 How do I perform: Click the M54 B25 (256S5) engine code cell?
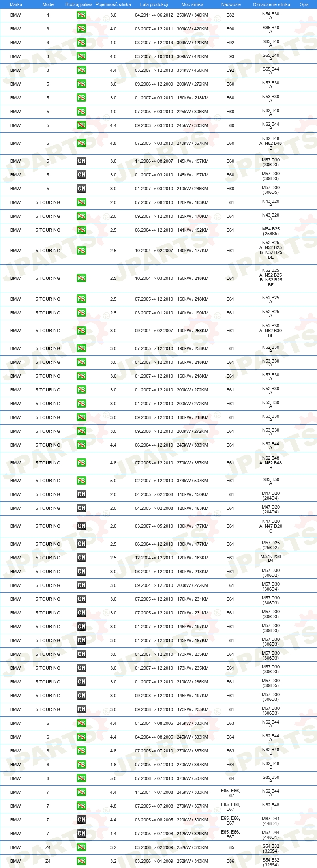coord(271,231)
